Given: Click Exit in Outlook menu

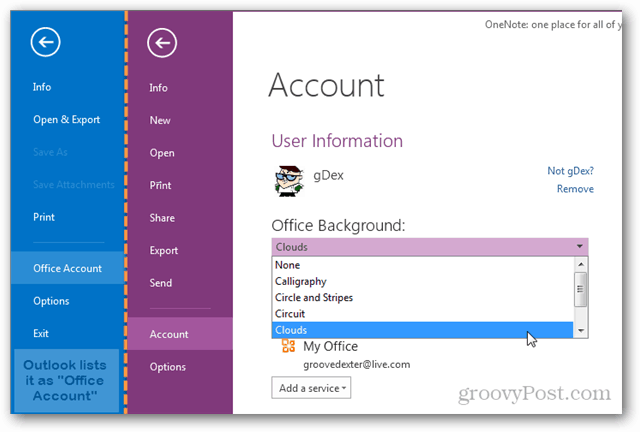Looking at the screenshot, I should click(x=41, y=333).
